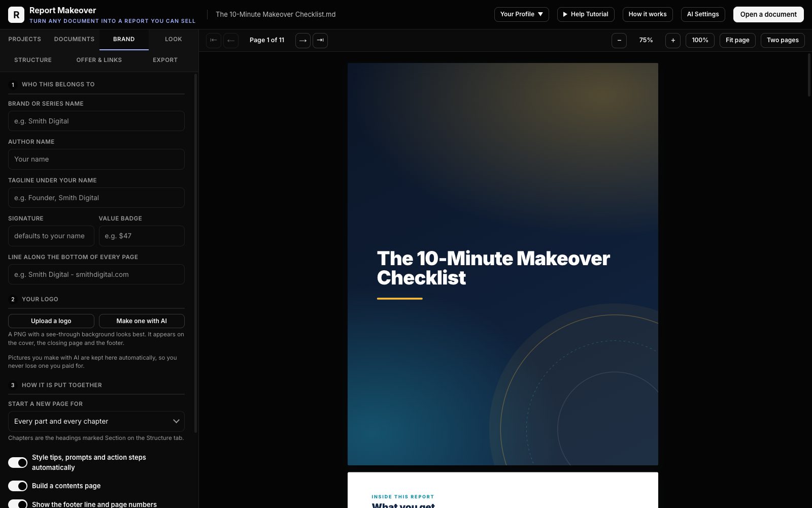Go to the next page arrow
The image size is (812, 508).
point(303,40)
